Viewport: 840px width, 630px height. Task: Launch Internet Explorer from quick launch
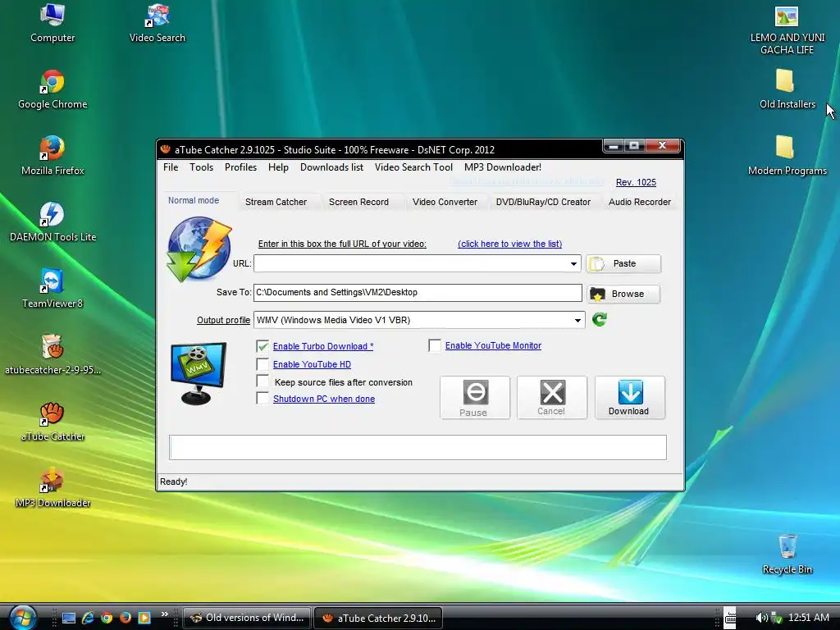click(x=88, y=618)
